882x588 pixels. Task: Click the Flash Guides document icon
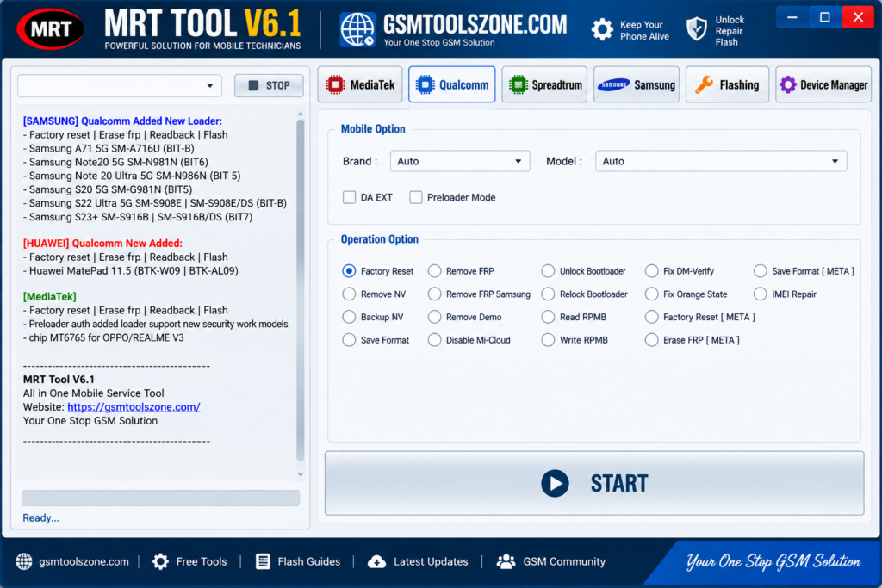(x=263, y=561)
